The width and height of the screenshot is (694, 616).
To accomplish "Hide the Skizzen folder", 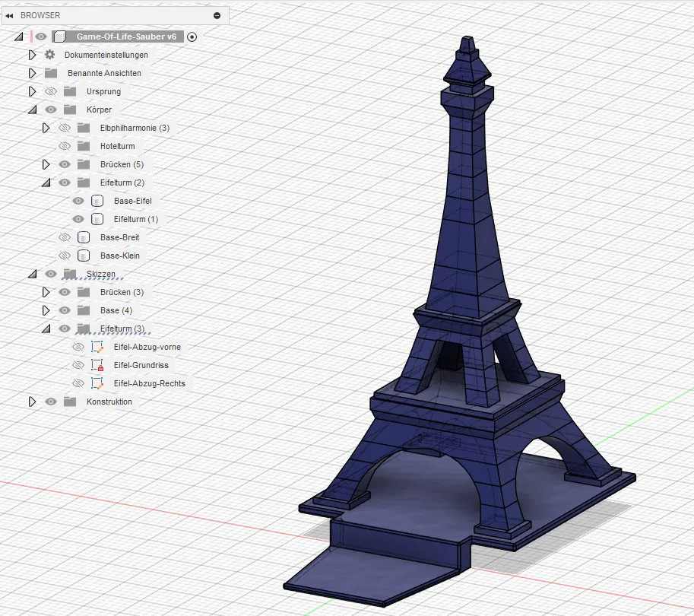I will pos(51,274).
